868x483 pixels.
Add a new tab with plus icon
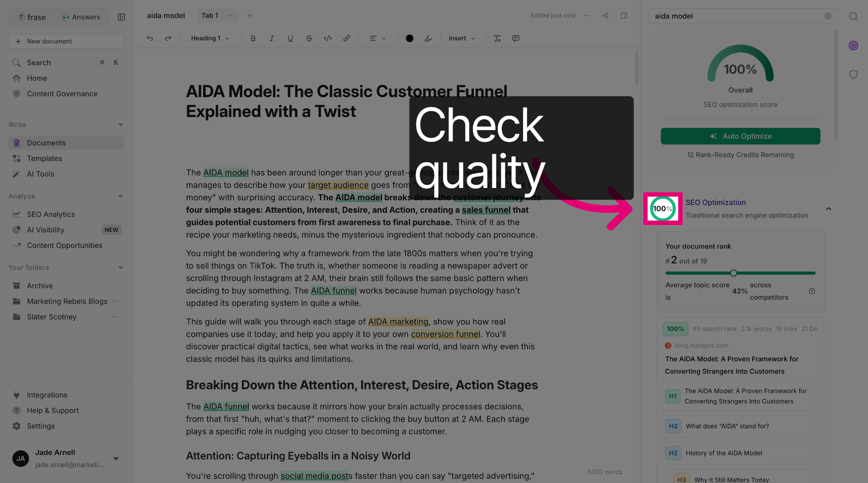coord(250,15)
